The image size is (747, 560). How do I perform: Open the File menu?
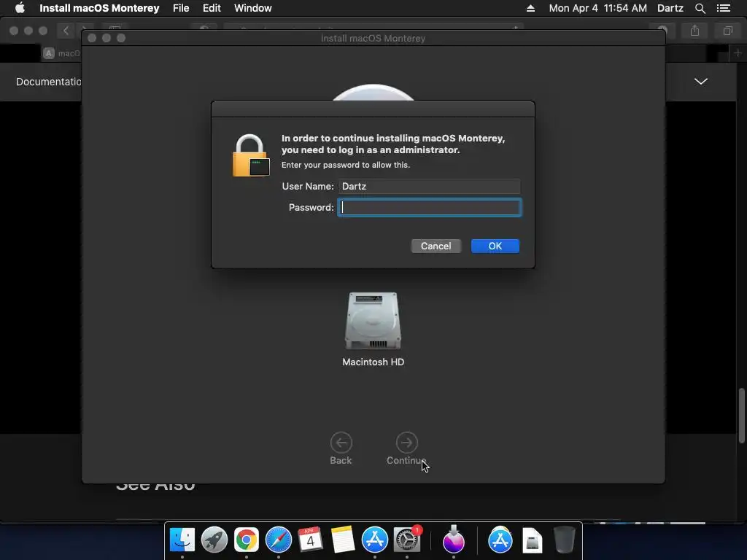click(181, 8)
